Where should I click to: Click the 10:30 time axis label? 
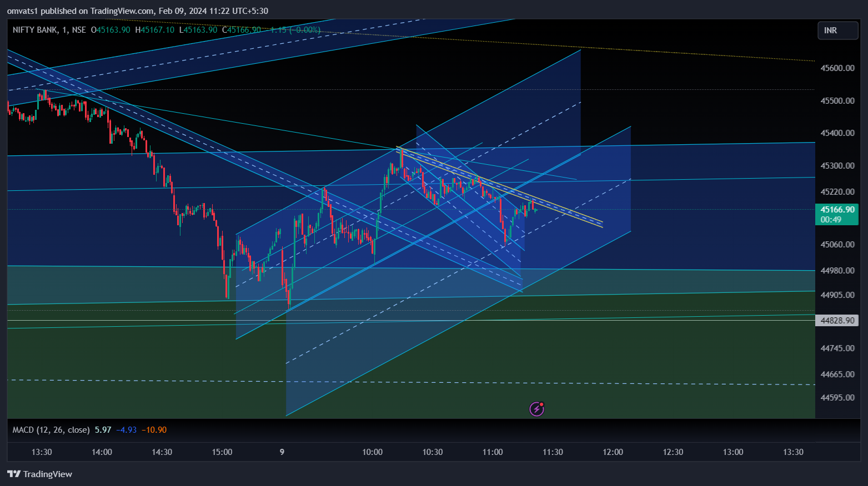click(433, 452)
